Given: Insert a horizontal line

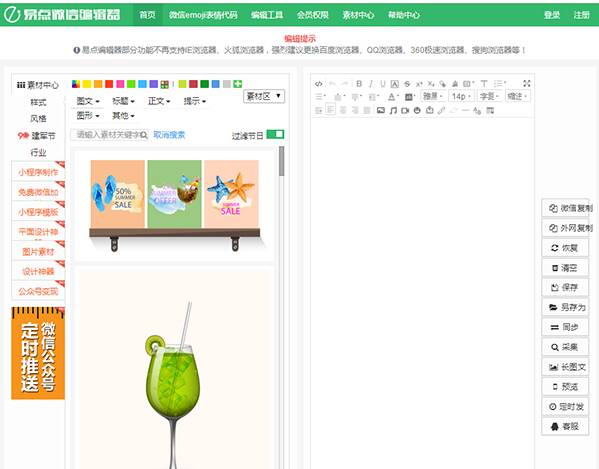Looking at the screenshot, I should click(465, 110).
